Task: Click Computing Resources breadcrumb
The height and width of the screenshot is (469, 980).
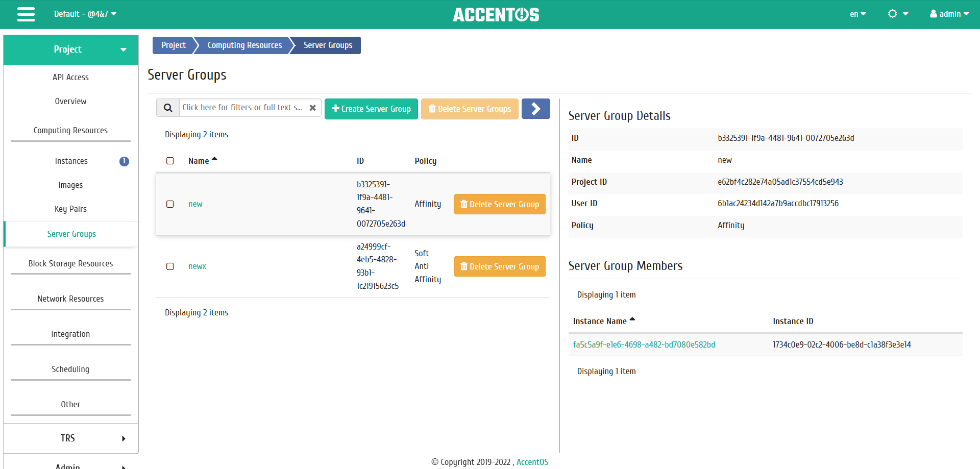Action: [244, 45]
